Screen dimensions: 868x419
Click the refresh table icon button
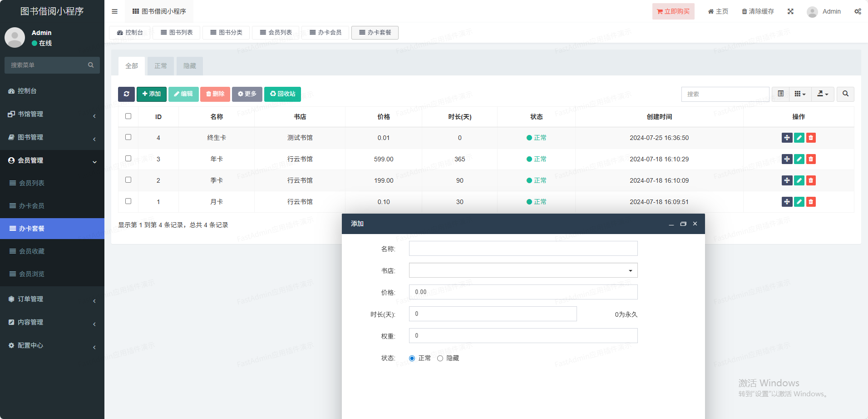click(126, 94)
